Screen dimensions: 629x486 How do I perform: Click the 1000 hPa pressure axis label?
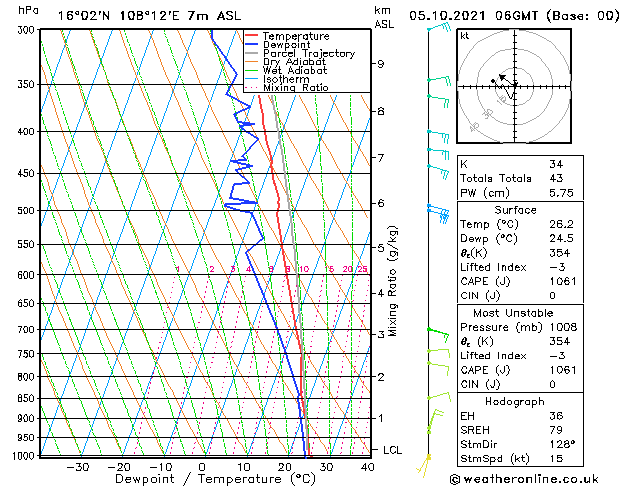pyautogui.click(x=24, y=456)
